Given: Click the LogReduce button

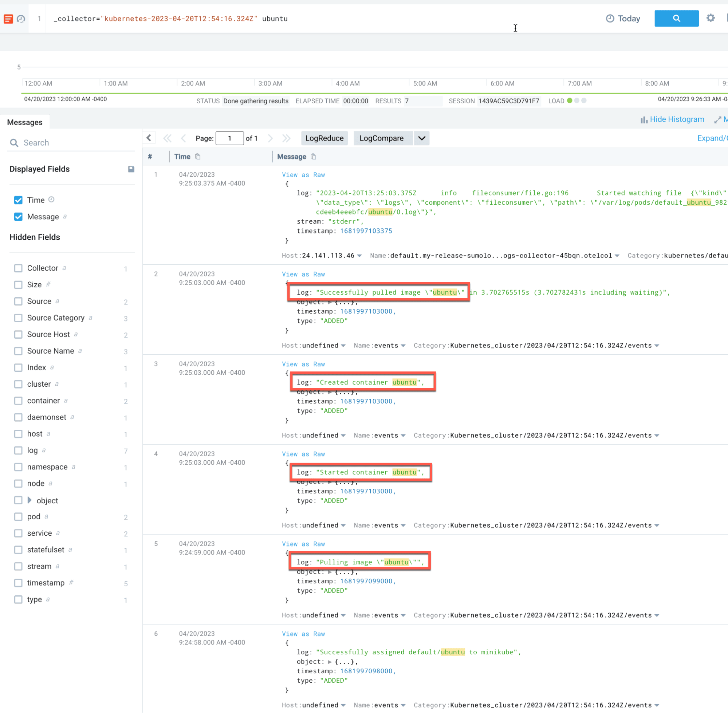Looking at the screenshot, I should tap(324, 138).
